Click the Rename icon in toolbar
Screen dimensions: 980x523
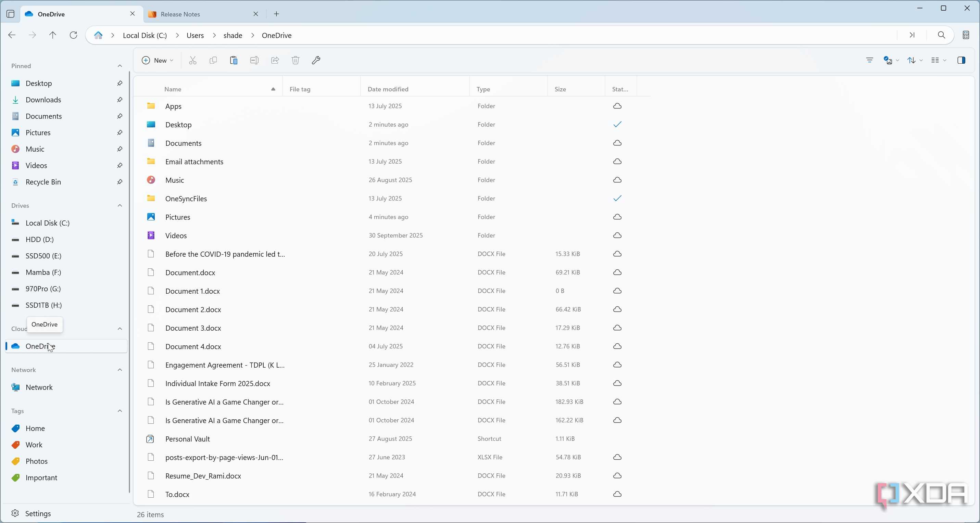click(x=254, y=60)
